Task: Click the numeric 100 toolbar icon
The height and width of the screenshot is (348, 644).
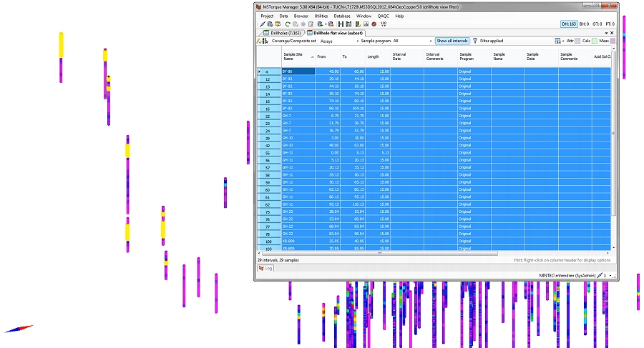Action: 384,24
